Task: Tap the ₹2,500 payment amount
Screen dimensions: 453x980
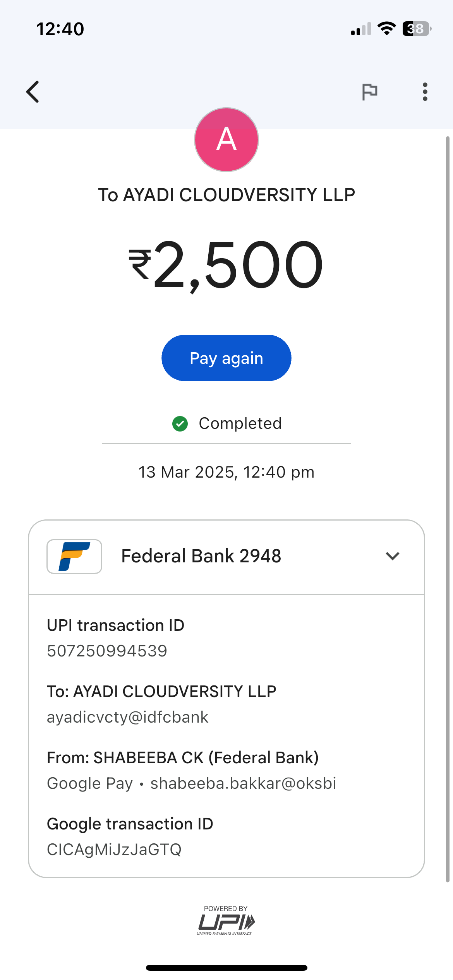Action: pyautogui.click(x=226, y=265)
